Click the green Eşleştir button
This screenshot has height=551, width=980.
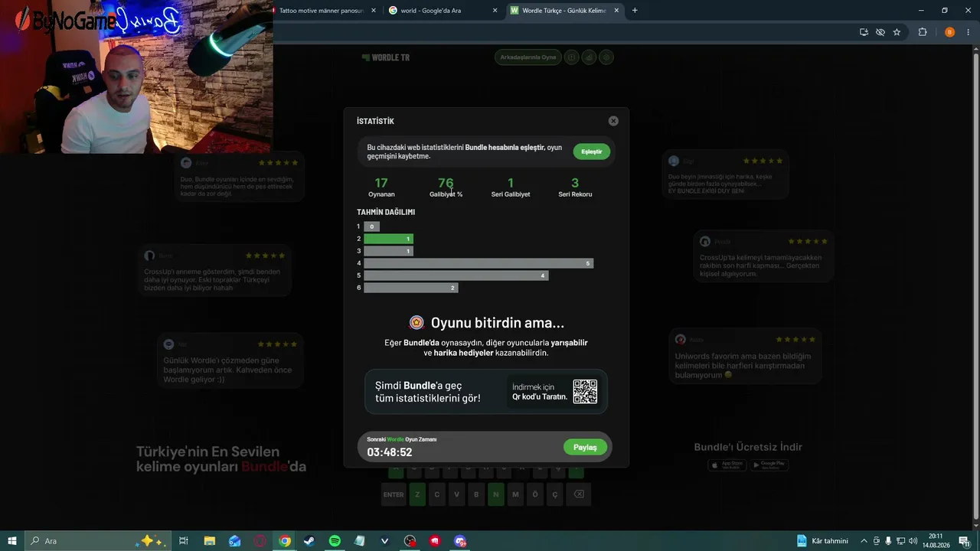coord(592,152)
